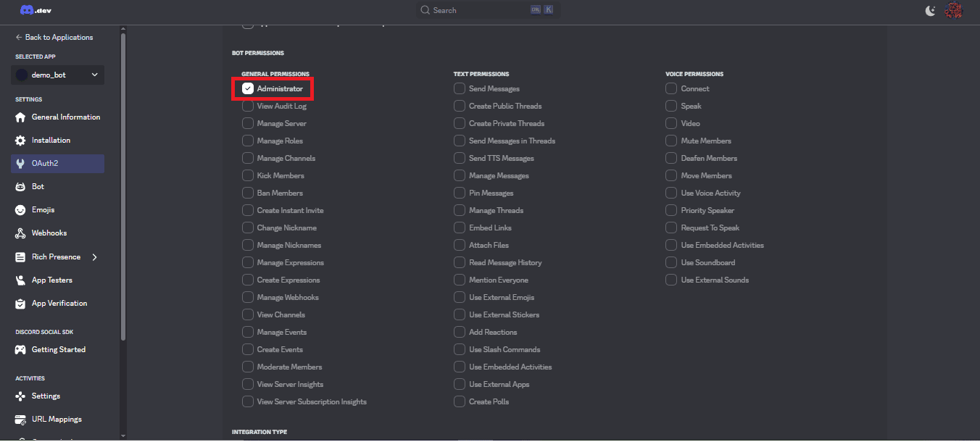Click the Use External Sounds label
Screen dimensions: 980x442
pyautogui.click(x=715, y=280)
